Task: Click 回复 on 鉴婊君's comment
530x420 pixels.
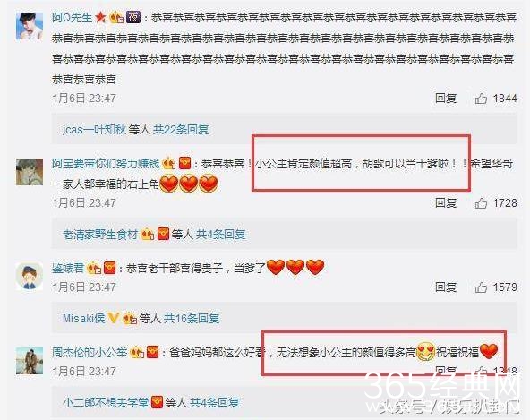Action: click(446, 287)
